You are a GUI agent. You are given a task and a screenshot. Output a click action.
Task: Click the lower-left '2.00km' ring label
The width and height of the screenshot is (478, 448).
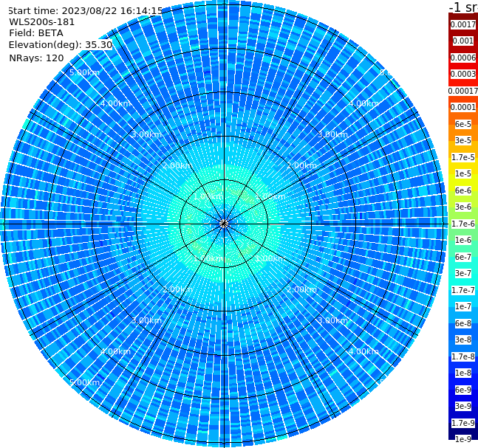(x=177, y=289)
